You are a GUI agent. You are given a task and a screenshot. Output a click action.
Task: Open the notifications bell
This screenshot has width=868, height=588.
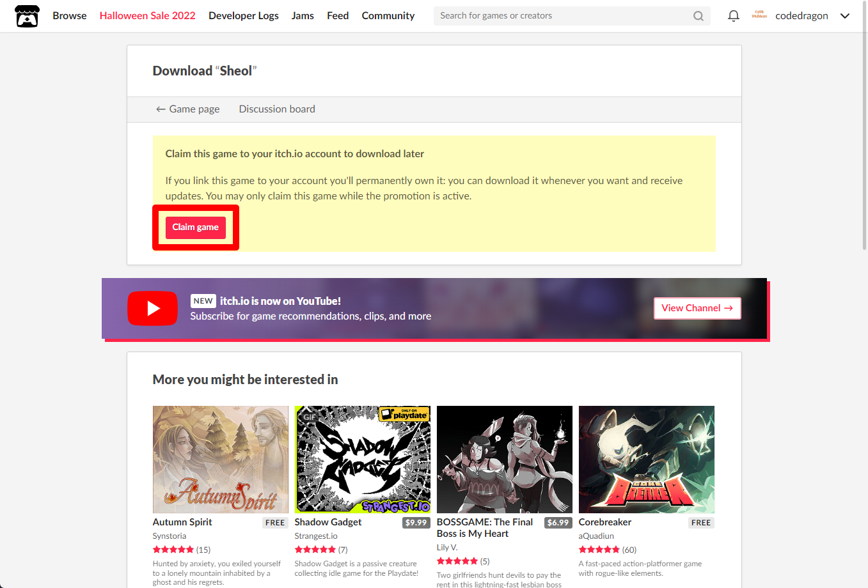(x=734, y=16)
